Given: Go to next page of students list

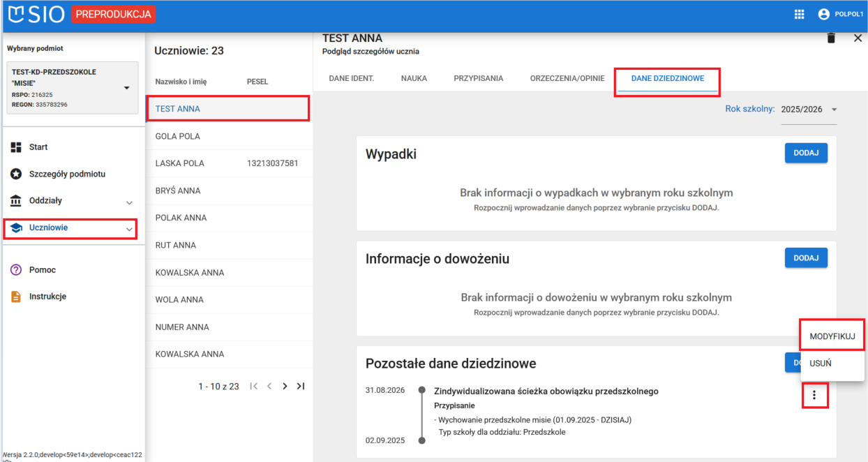Looking at the screenshot, I should coord(285,386).
